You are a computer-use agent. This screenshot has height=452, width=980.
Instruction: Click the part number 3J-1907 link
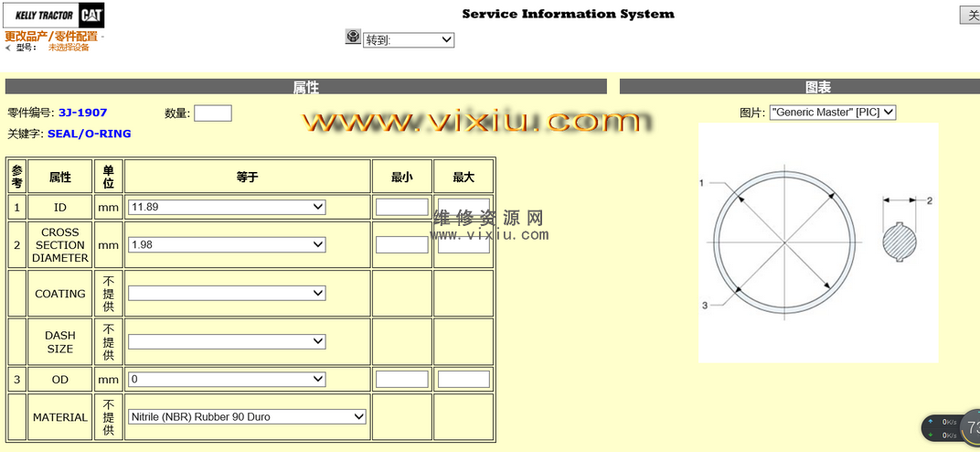tap(82, 113)
